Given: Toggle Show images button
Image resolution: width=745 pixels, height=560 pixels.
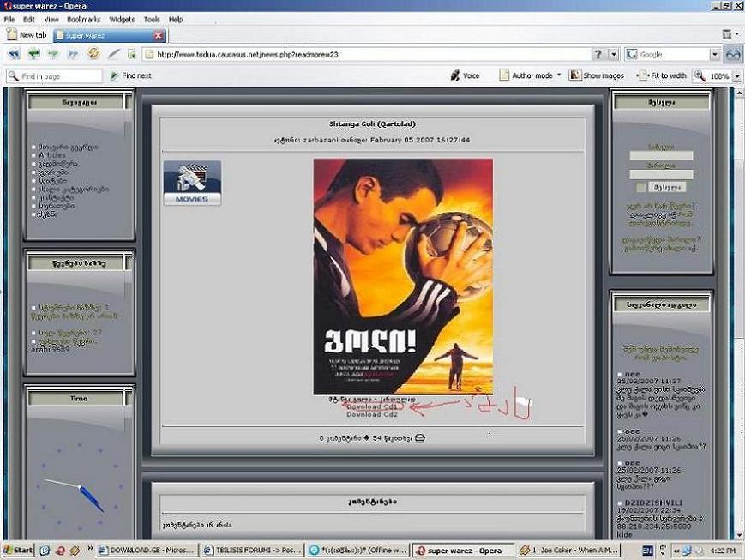Looking at the screenshot, I should pyautogui.click(x=597, y=75).
